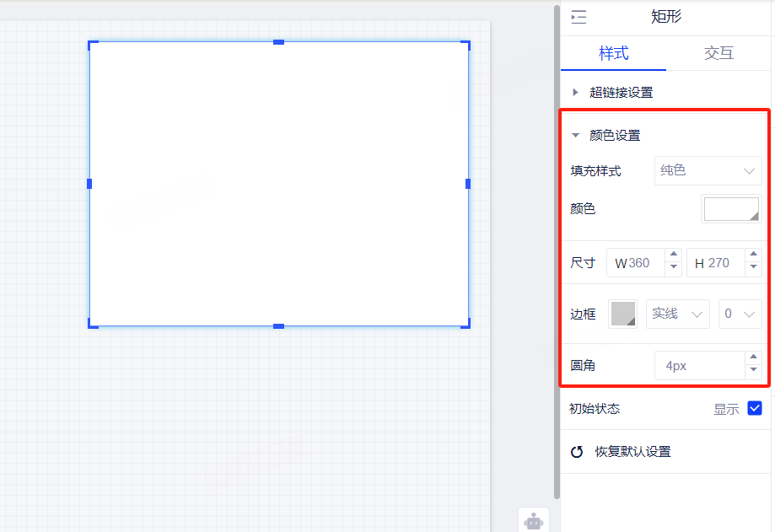Click the panel collapse icon beside 矩形
775x532 pixels.
(579, 18)
